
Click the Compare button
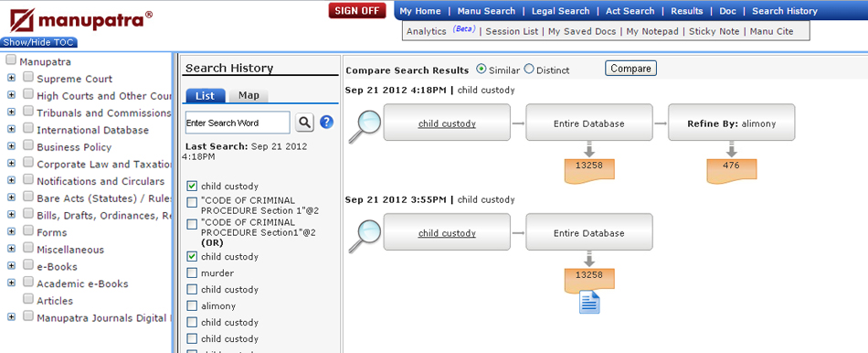(x=630, y=69)
